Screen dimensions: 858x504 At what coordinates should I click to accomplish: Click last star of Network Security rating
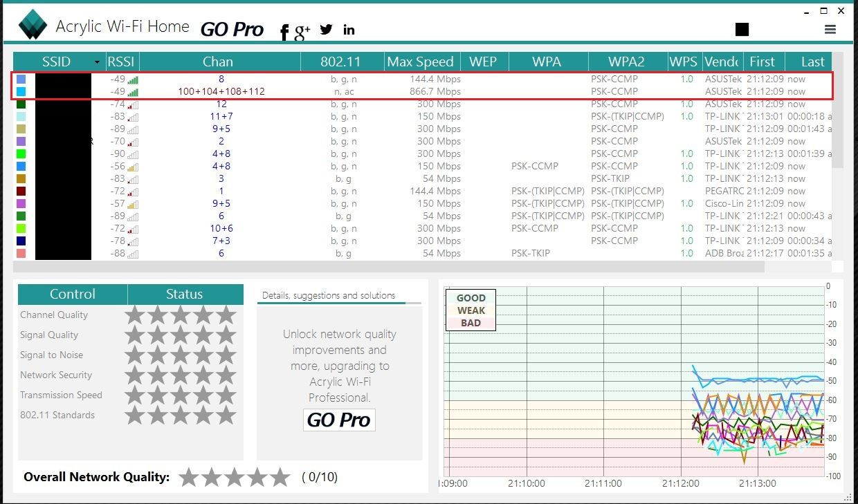pos(226,375)
